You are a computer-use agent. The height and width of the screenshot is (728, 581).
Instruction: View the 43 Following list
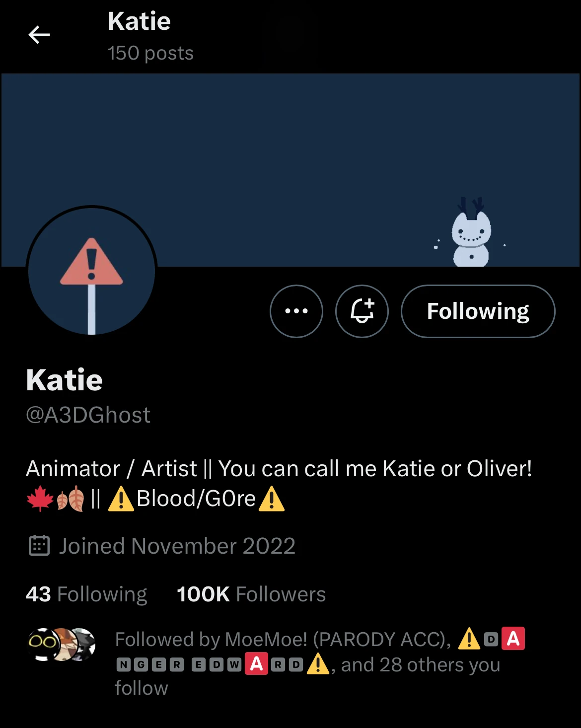click(86, 594)
